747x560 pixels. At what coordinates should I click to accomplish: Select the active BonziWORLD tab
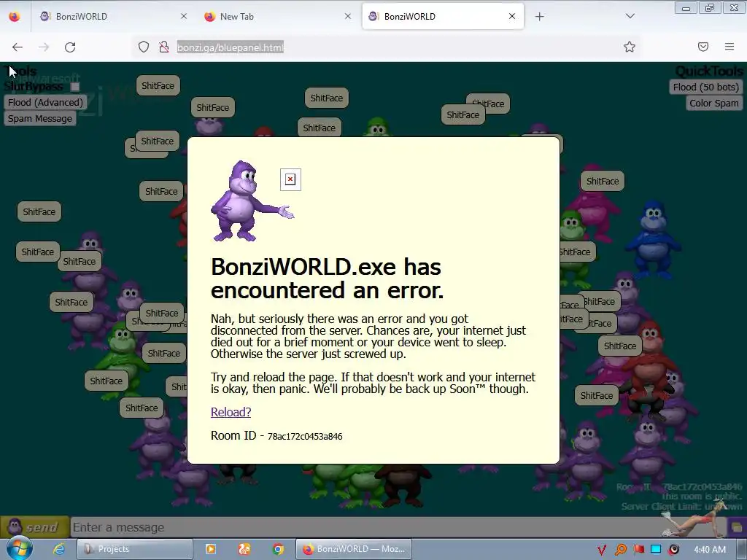[x=443, y=16]
